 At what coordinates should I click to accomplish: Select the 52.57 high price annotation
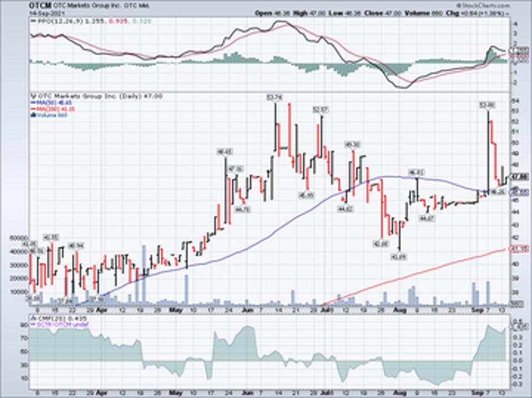click(321, 109)
